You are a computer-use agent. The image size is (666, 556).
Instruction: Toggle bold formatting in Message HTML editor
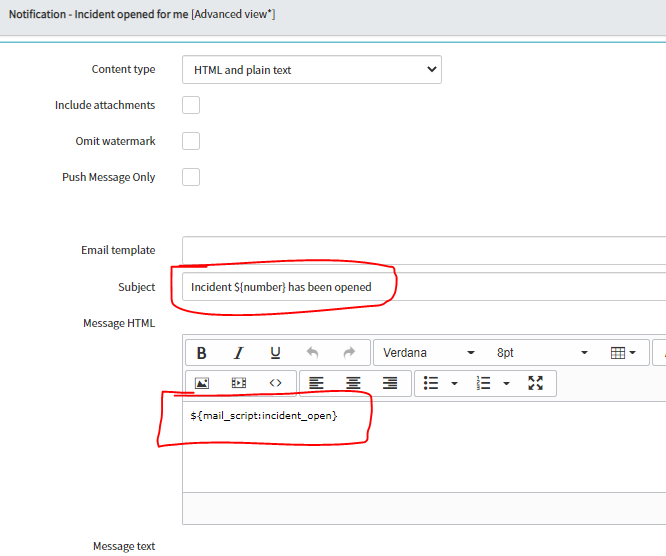pyautogui.click(x=202, y=353)
